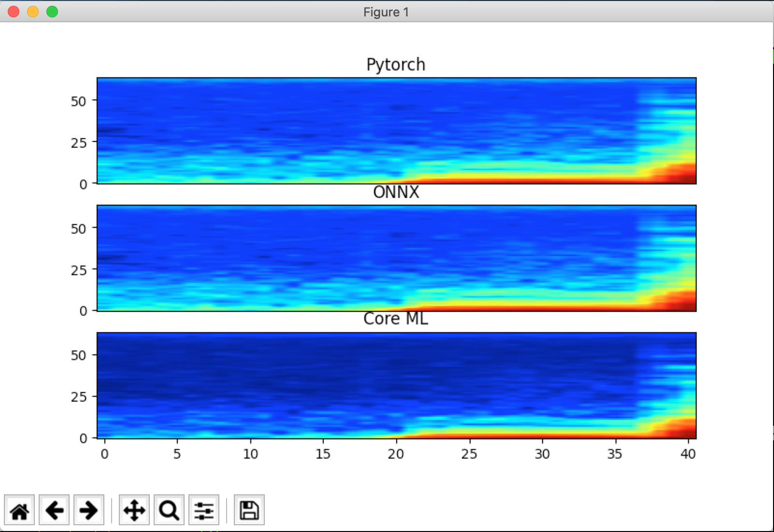774x532 pixels.
Task: Close the Figure 1 window
Action: pyautogui.click(x=14, y=12)
